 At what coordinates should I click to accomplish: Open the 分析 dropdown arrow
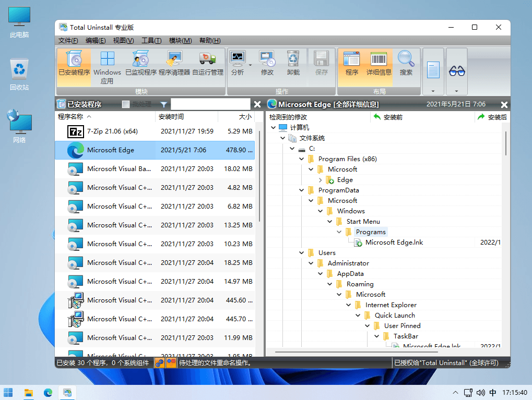251,65
